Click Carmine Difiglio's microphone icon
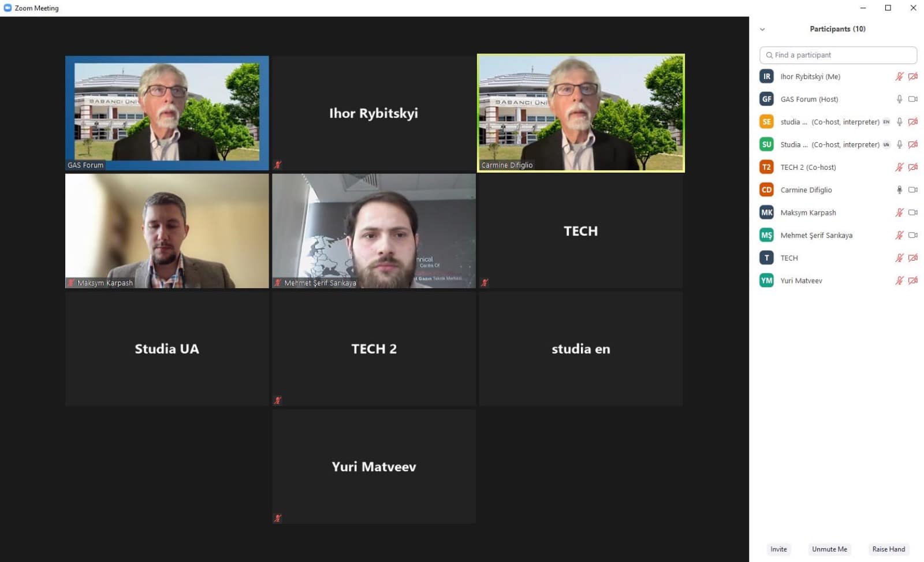The image size is (924, 562). pos(899,190)
